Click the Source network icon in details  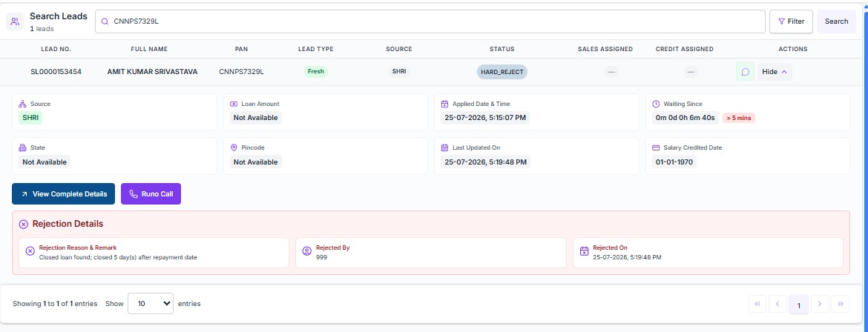[x=23, y=104]
